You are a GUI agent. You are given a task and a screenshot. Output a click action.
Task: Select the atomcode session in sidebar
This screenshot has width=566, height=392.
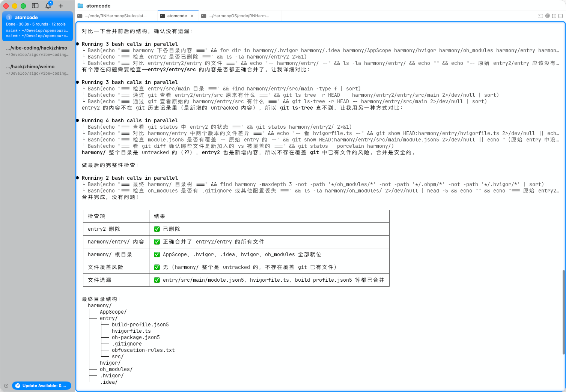point(38,26)
